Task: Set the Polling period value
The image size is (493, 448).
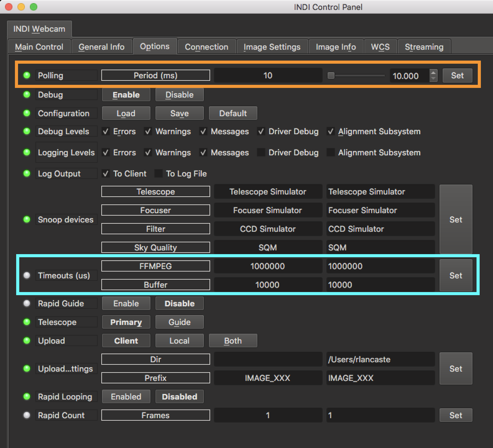Action: tap(457, 75)
